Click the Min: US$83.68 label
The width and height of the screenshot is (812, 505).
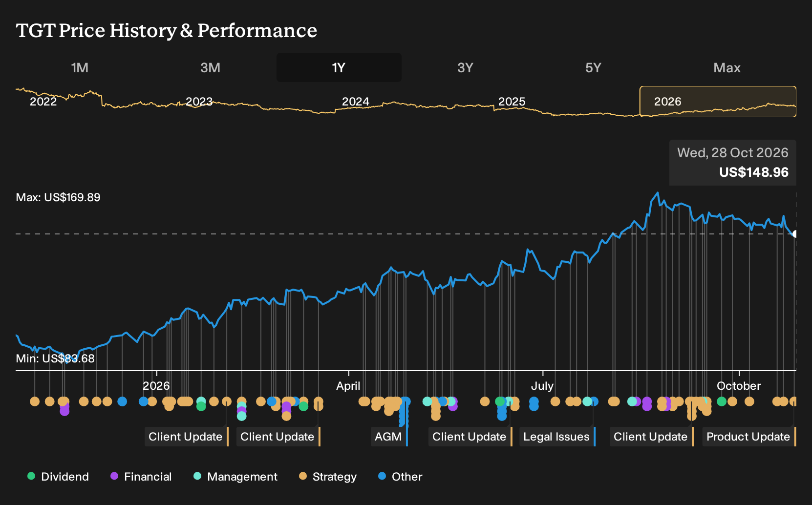click(55, 358)
